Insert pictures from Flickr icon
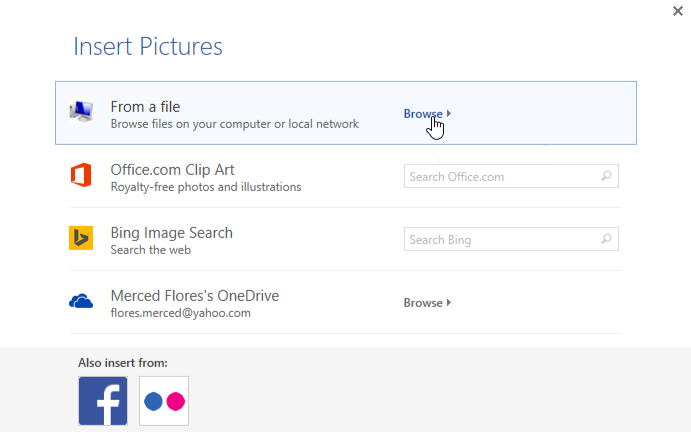 pyautogui.click(x=164, y=400)
